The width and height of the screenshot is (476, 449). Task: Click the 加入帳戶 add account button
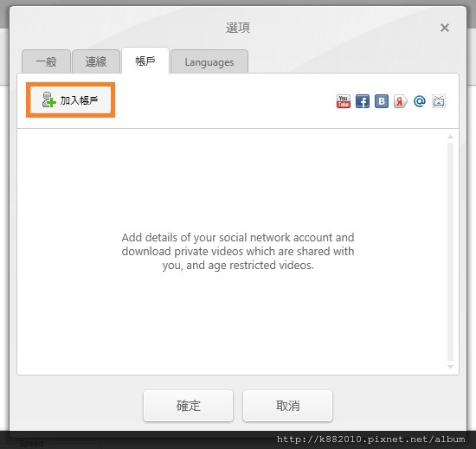(x=71, y=99)
